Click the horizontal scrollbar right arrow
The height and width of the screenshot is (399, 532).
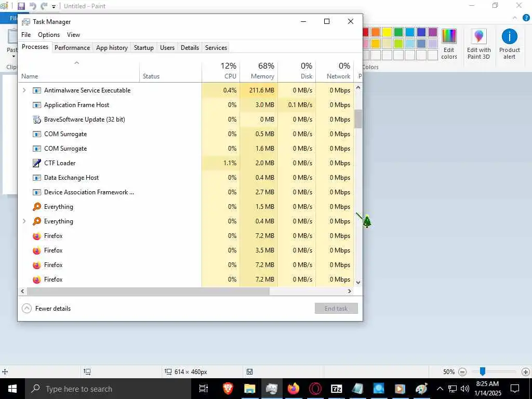pyautogui.click(x=350, y=291)
